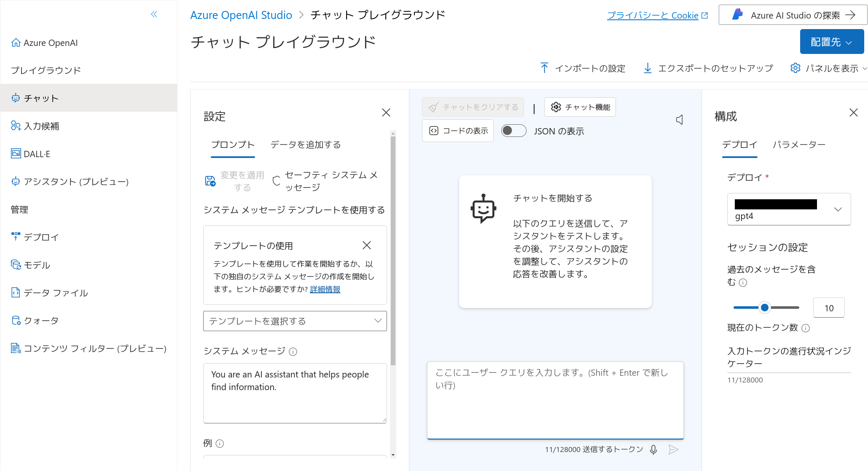This screenshot has height=471, width=868.
Task: Dismiss the テンプレートの使用 info card
Action: (x=367, y=245)
